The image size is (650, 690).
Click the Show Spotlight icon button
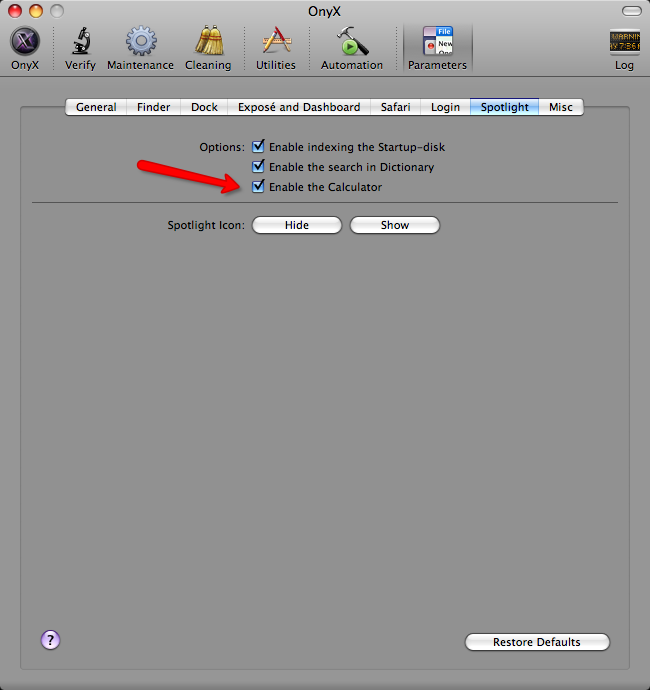395,225
